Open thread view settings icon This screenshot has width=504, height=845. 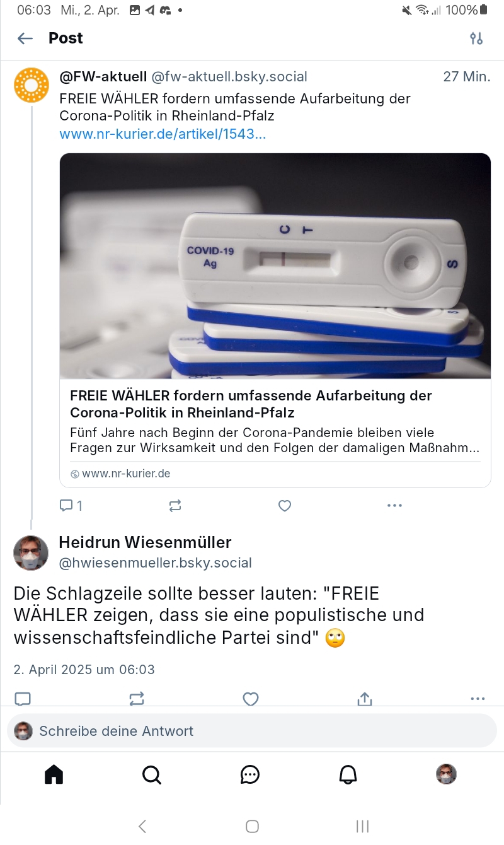pyautogui.click(x=476, y=38)
